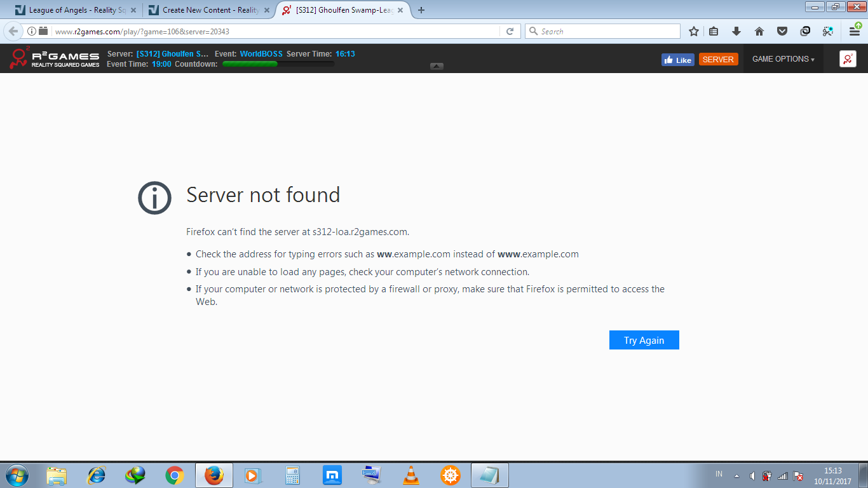
Task: Bookmark this page with the star icon
Action: point(694,31)
